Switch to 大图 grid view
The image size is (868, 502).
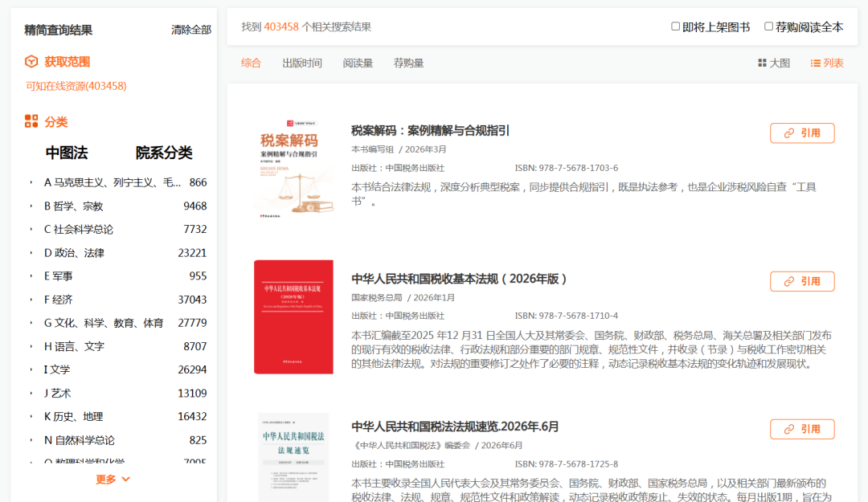pos(774,63)
